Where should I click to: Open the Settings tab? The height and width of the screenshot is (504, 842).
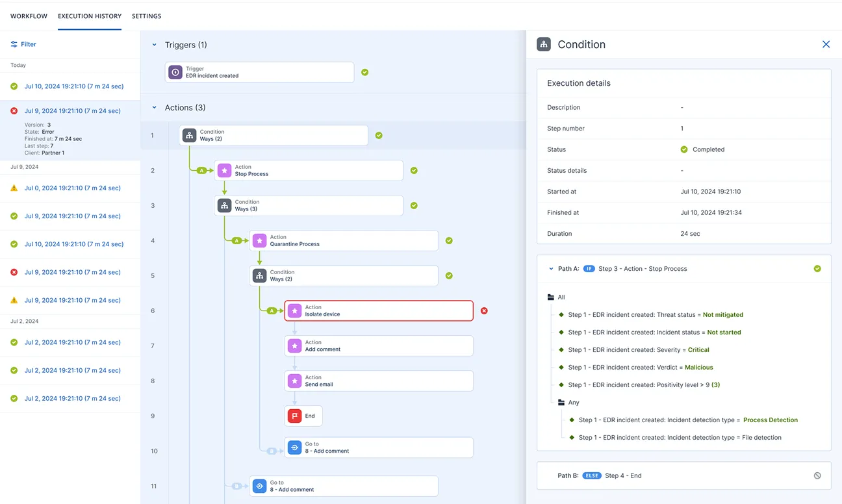[x=146, y=16]
